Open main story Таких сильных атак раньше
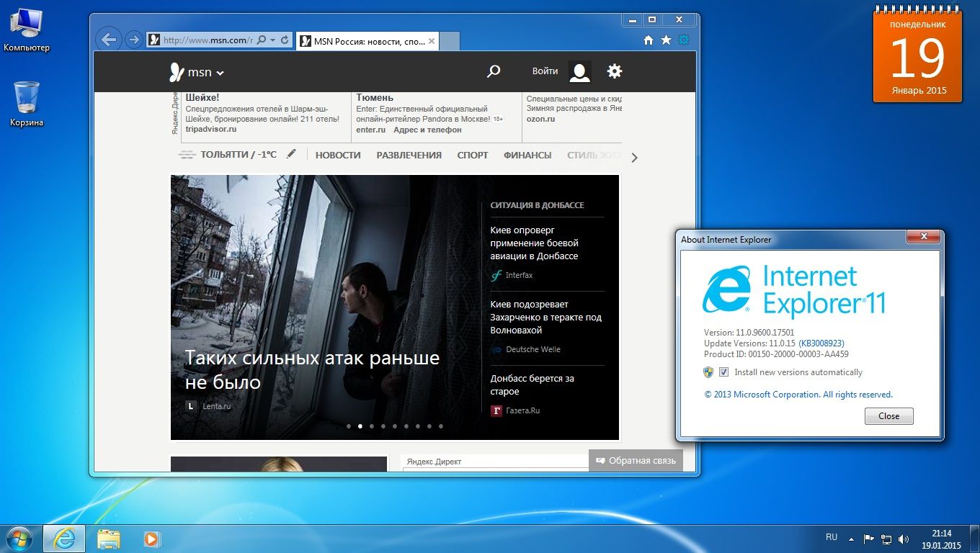This screenshot has height=553, width=980. pyautogui.click(x=312, y=370)
